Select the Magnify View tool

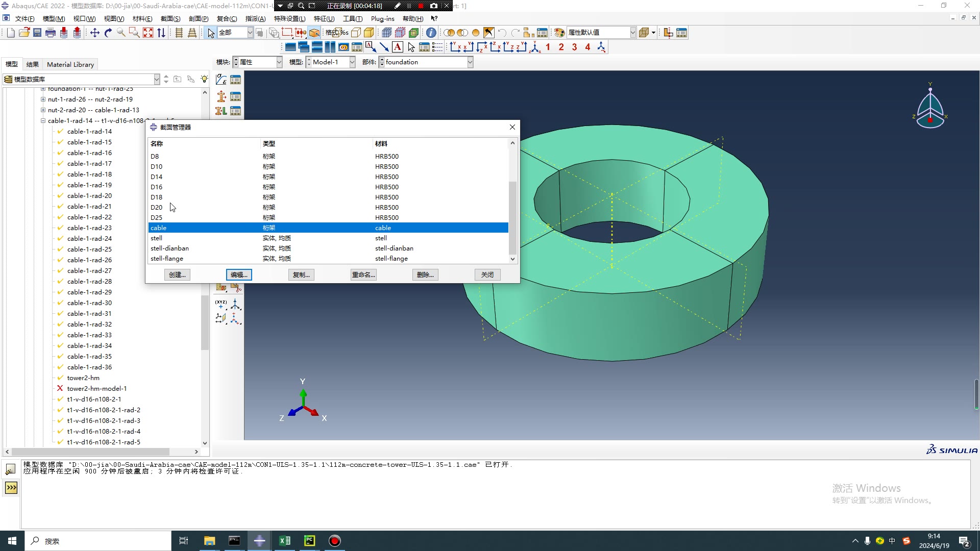coord(121,32)
